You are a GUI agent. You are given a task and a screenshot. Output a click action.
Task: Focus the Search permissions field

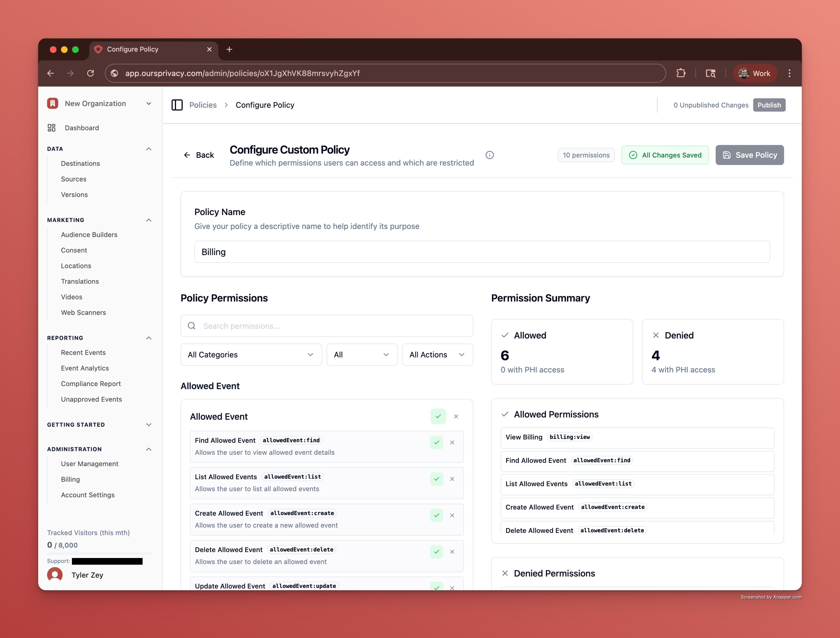coord(327,326)
